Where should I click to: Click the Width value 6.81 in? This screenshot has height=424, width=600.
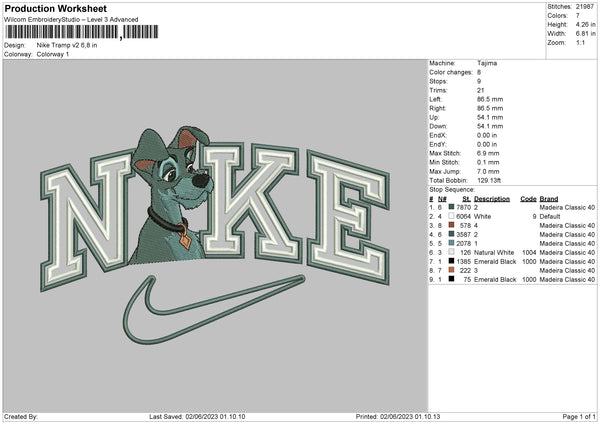click(585, 34)
